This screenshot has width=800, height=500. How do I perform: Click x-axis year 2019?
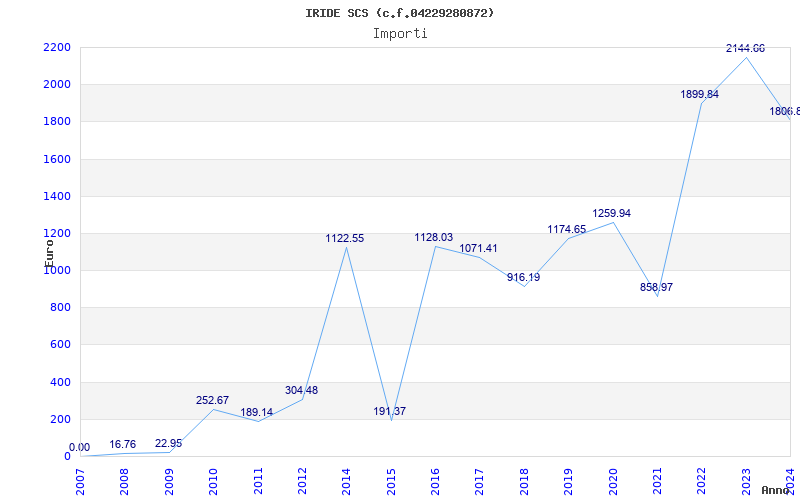point(568,482)
